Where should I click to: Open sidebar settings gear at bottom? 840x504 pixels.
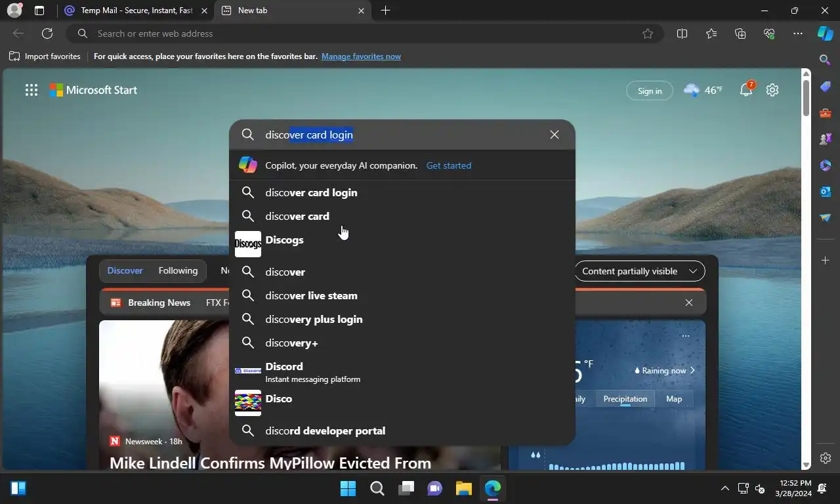pos(826,458)
